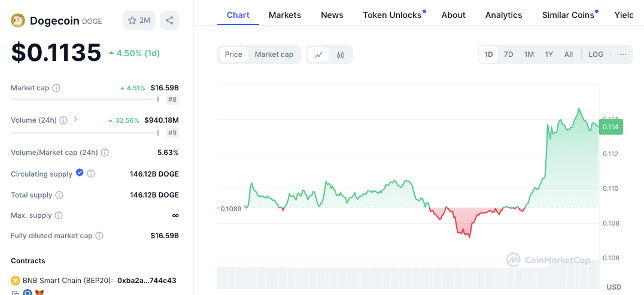Click the $0.1135 price value

click(56, 53)
